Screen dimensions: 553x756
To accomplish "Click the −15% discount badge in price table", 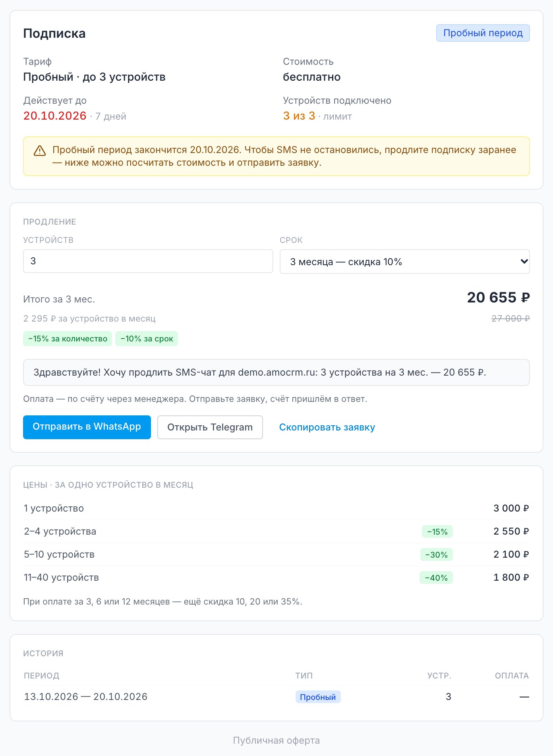I will click(437, 531).
